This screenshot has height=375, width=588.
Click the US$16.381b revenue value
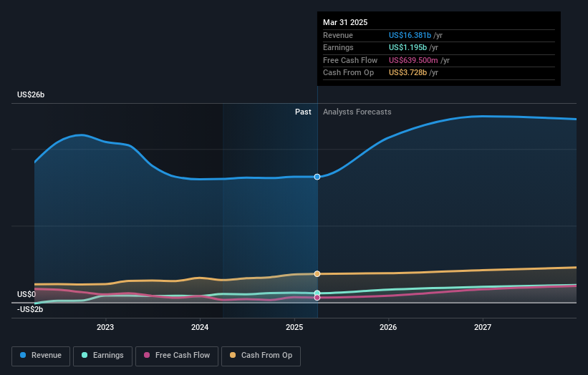point(410,35)
